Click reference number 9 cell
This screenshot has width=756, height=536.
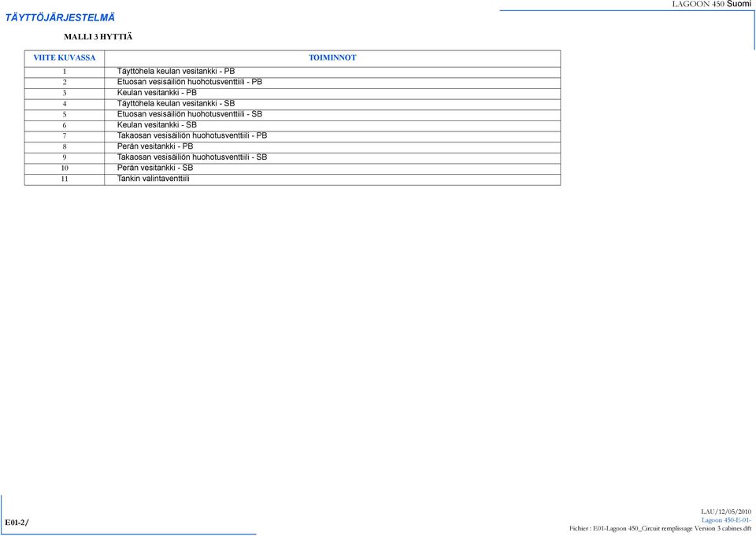point(65,157)
